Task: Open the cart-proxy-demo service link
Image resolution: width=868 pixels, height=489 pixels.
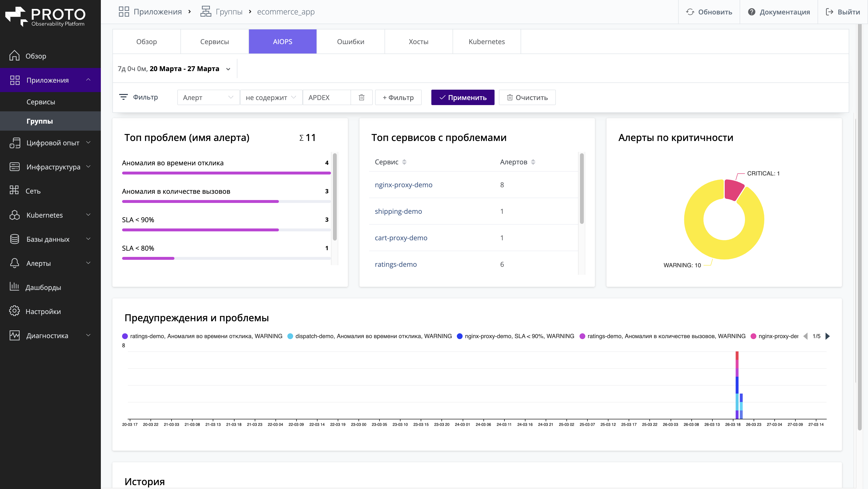Action: pos(401,238)
